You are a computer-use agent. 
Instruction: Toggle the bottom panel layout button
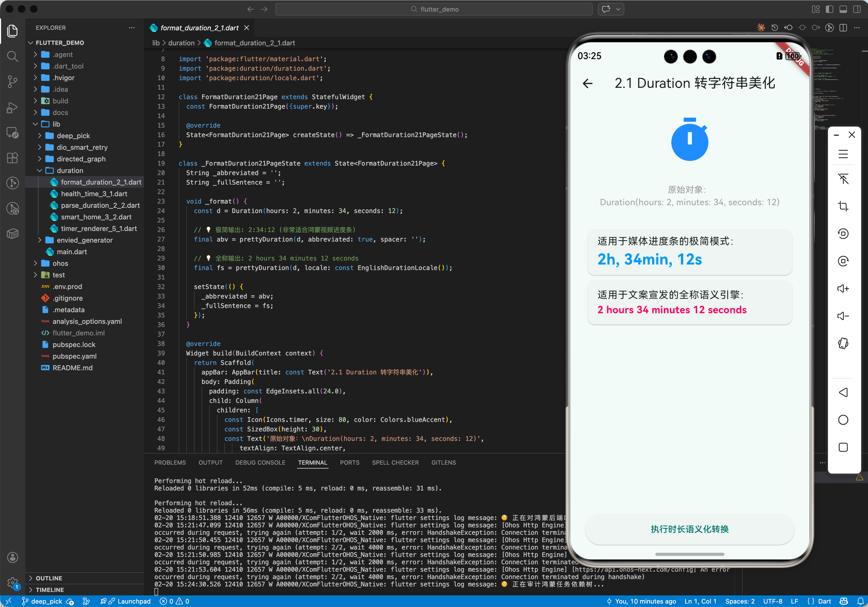(x=843, y=9)
